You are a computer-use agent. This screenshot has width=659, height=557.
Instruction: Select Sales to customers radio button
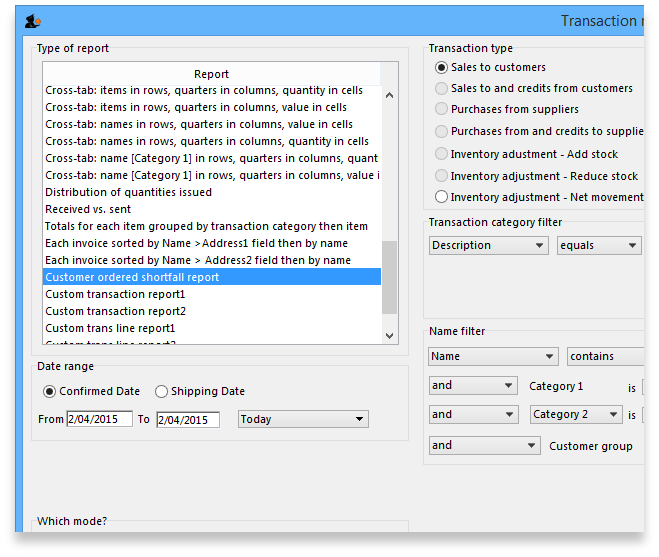click(x=441, y=67)
